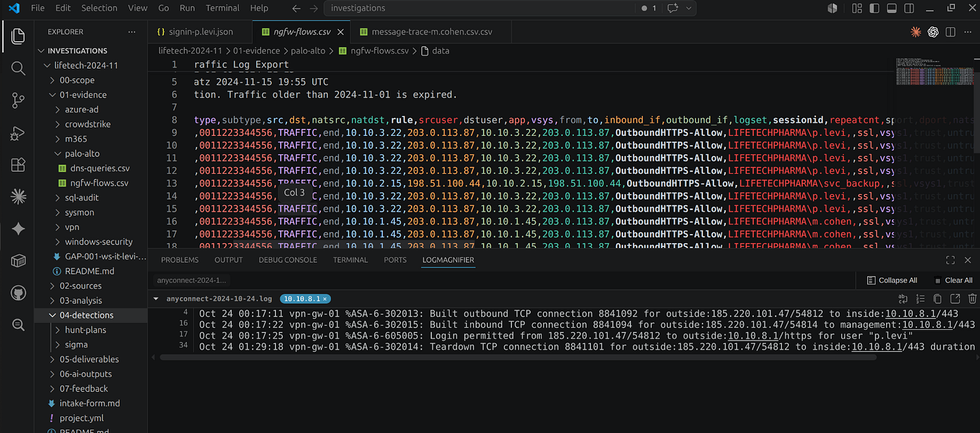
Task: Toggle bottom Panel visibility
Action: (x=892, y=8)
